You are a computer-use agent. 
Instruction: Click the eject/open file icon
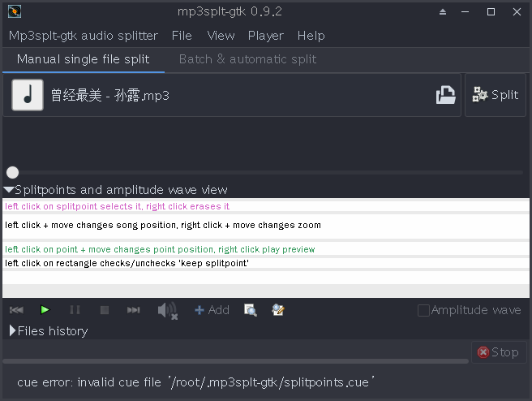point(445,95)
